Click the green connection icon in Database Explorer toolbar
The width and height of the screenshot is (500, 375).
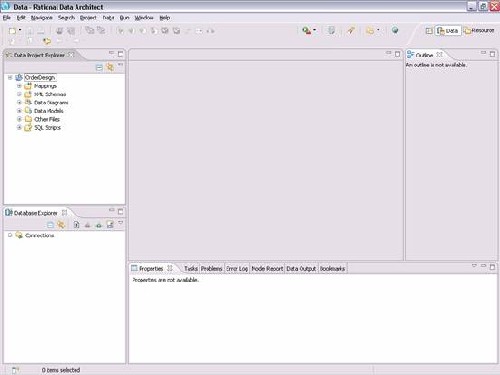99,225
